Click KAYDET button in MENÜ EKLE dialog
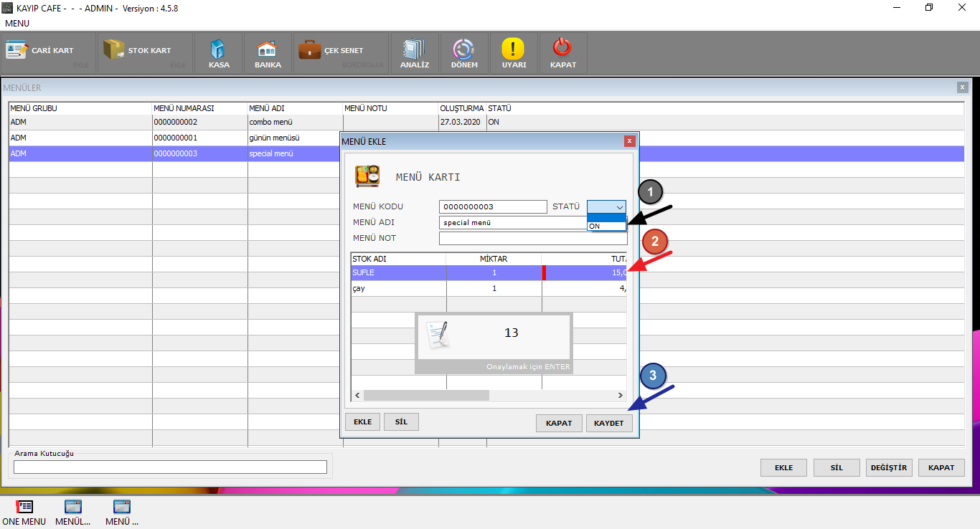The width and height of the screenshot is (980, 529). point(609,423)
